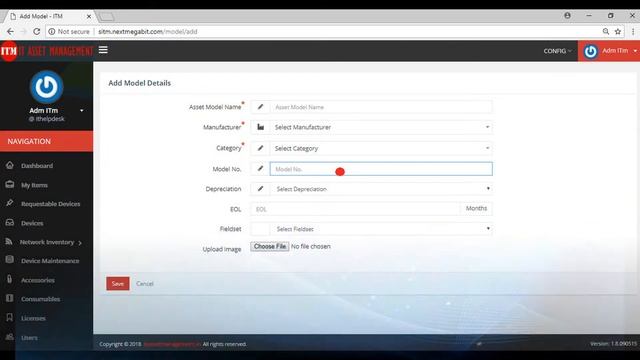Expand the sidebar Adm ITm profile arrow

(x=82, y=111)
